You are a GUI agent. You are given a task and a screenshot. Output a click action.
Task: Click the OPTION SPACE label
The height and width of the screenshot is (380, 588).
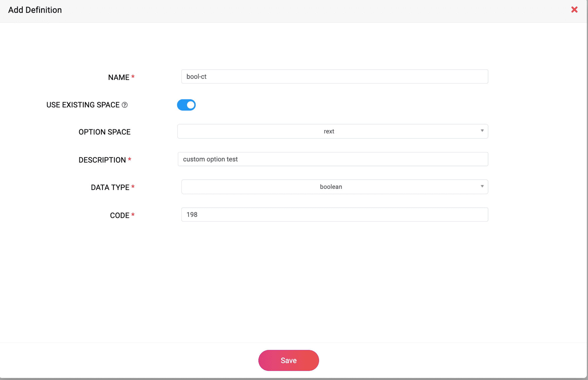point(104,132)
